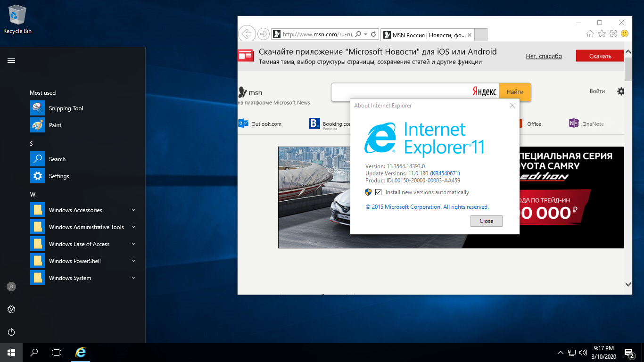The height and width of the screenshot is (362, 644).
Task: Click the Start menu hamburger icon
Action: pos(11,60)
